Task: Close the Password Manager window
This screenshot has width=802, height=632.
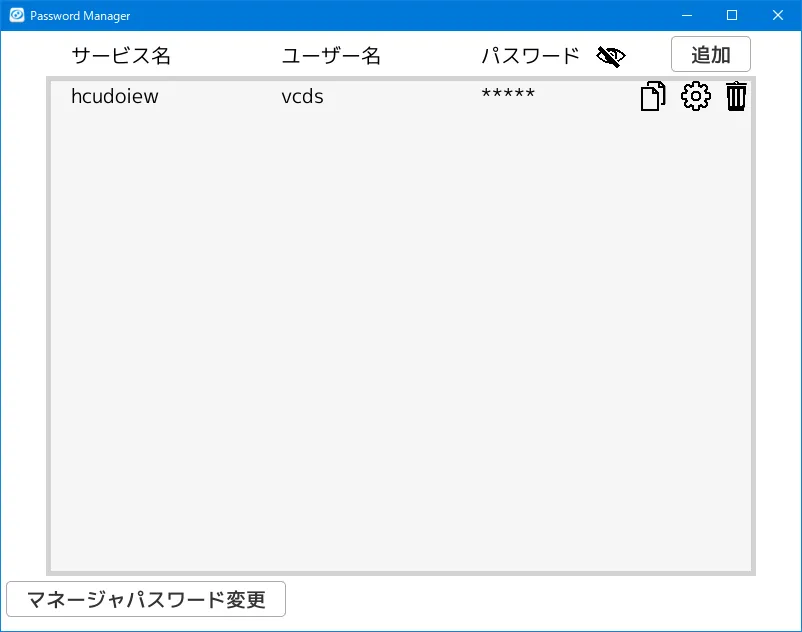Action: (x=777, y=15)
